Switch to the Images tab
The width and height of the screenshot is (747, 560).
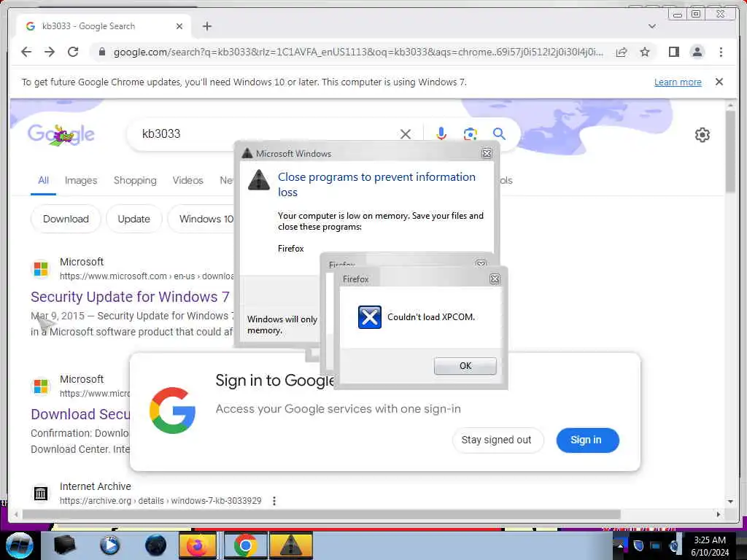point(81,181)
